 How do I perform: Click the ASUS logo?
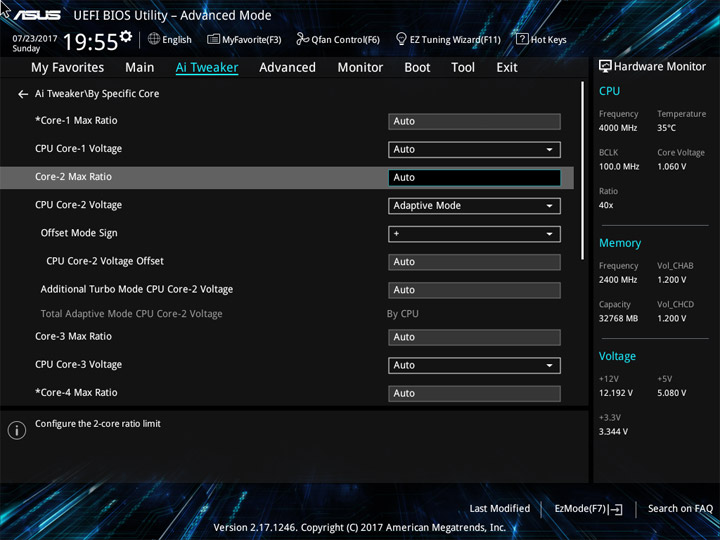37,15
